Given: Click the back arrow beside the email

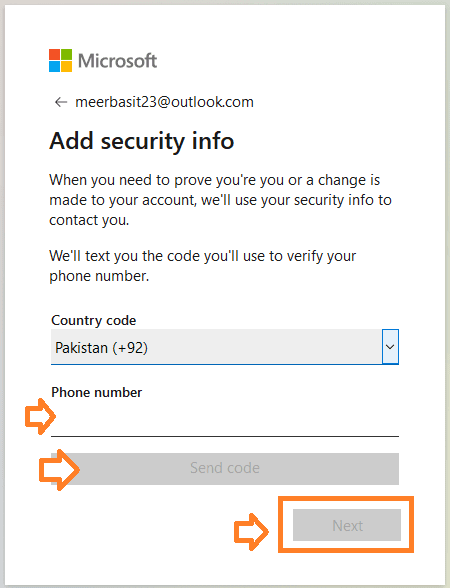Looking at the screenshot, I should coord(61,102).
